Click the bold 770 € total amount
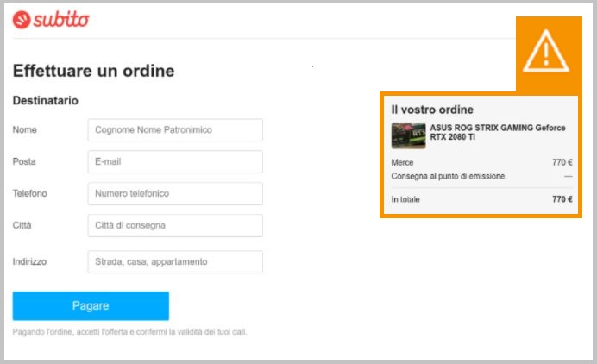597x364 pixels. click(x=562, y=199)
